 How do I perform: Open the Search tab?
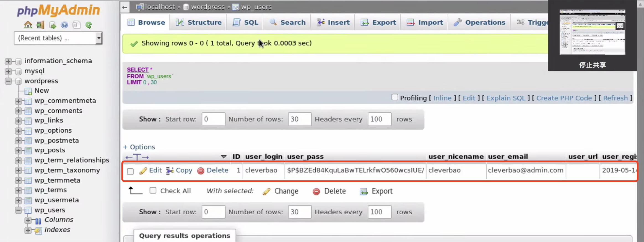coord(287,22)
